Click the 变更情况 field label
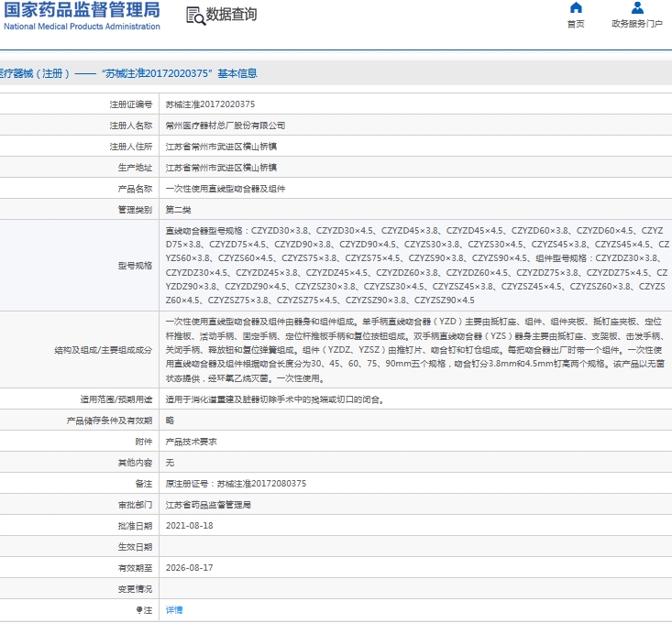The width and height of the screenshot is (672, 623). [135, 589]
